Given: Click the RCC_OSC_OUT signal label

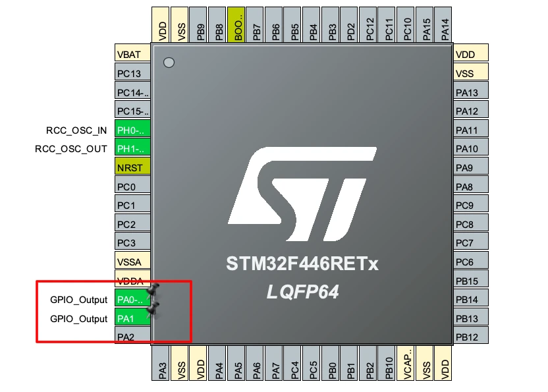Looking at the screenshot, I should 71,149.
